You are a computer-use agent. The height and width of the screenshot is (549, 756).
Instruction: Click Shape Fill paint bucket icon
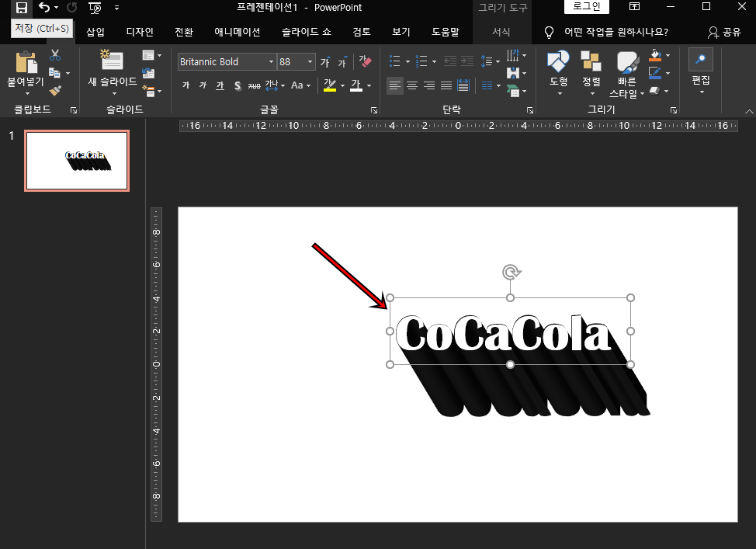tap(655, 55)
